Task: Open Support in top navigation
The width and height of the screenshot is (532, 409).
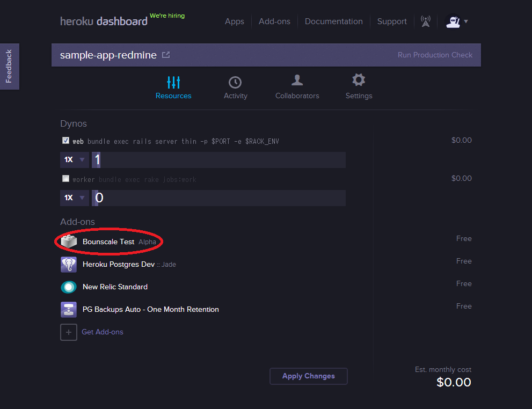Action: 392,21
